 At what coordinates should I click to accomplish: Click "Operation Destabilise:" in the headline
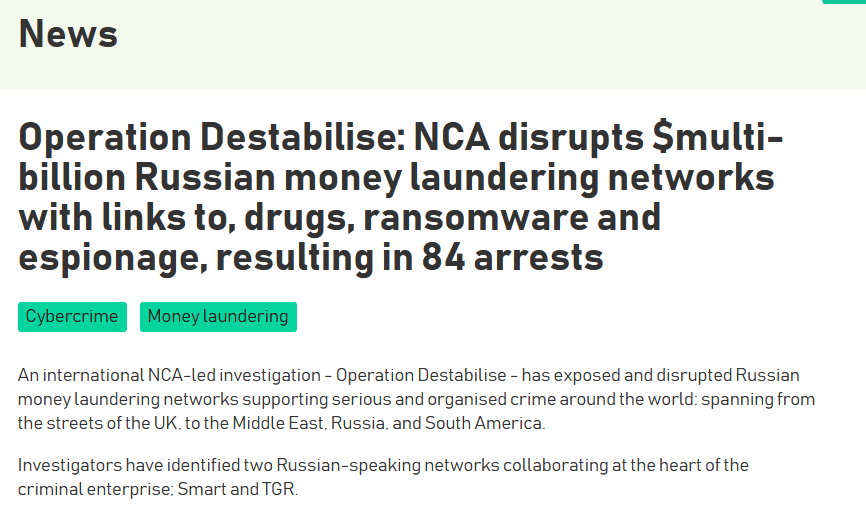pyautogui.click(x=212, y=137)
